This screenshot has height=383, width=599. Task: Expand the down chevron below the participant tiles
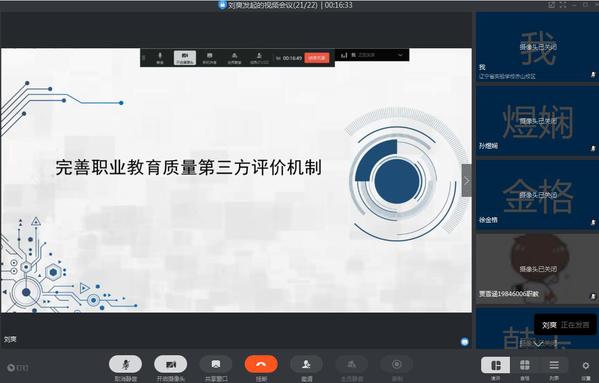click(538, 344)
